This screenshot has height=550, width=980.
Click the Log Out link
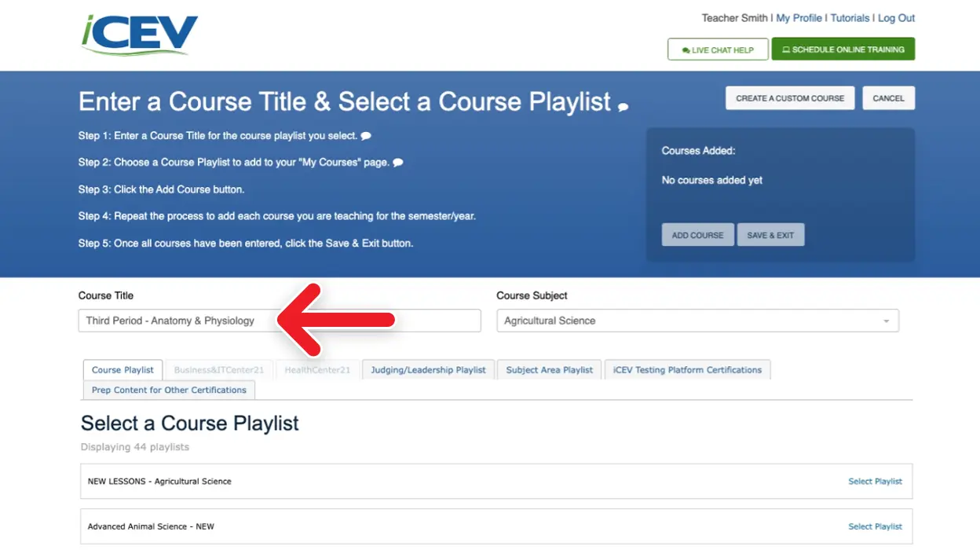tap(896, 18)
